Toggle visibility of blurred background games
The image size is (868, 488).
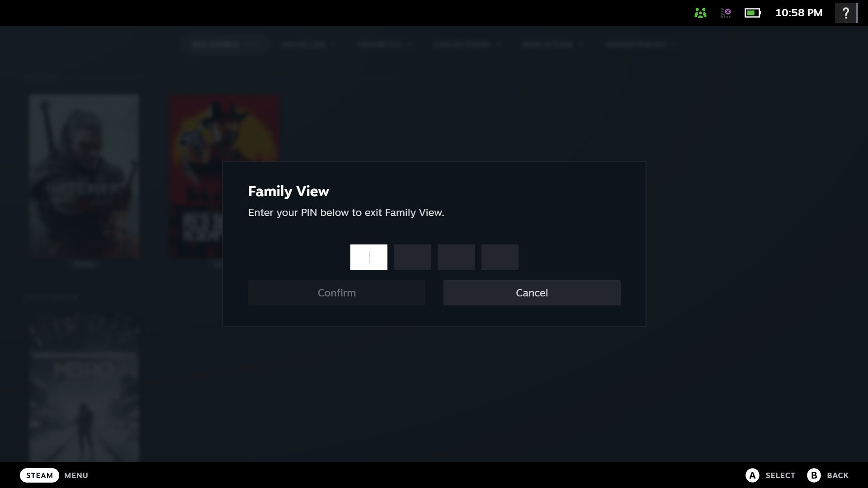click(700, 12)
